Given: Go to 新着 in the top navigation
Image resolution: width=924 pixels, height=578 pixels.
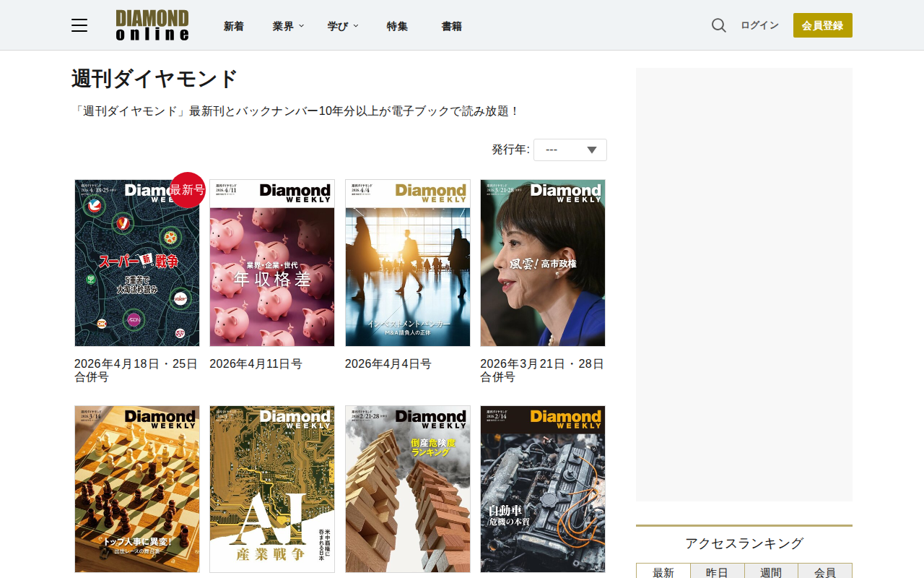Looking at the screenshot, I should coord(234,26).
